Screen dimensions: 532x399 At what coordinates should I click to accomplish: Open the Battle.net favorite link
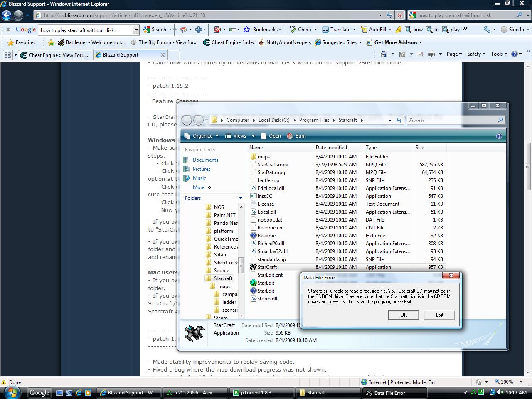[91, 42]
